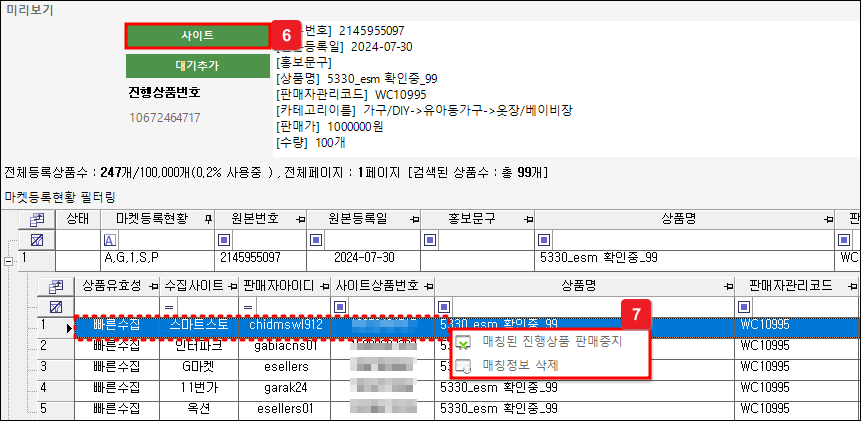
Task: Click the 대기추가 button
Action: point(197,66)
